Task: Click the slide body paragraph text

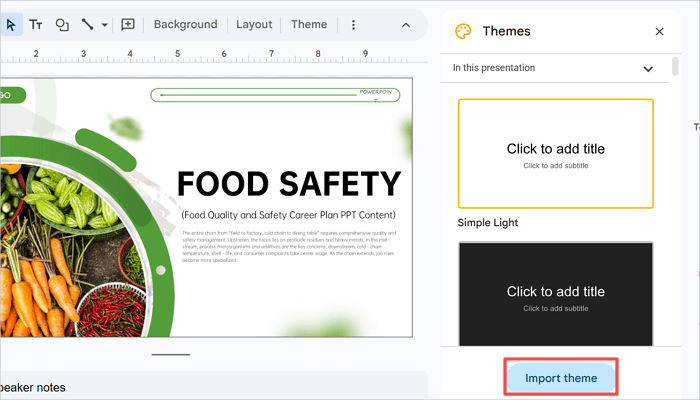Action: [x=289, y=246]
